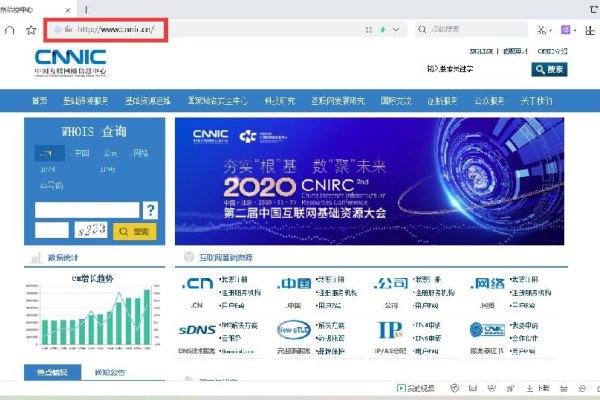Click the status bar shield security icon

tap(454, 389)
